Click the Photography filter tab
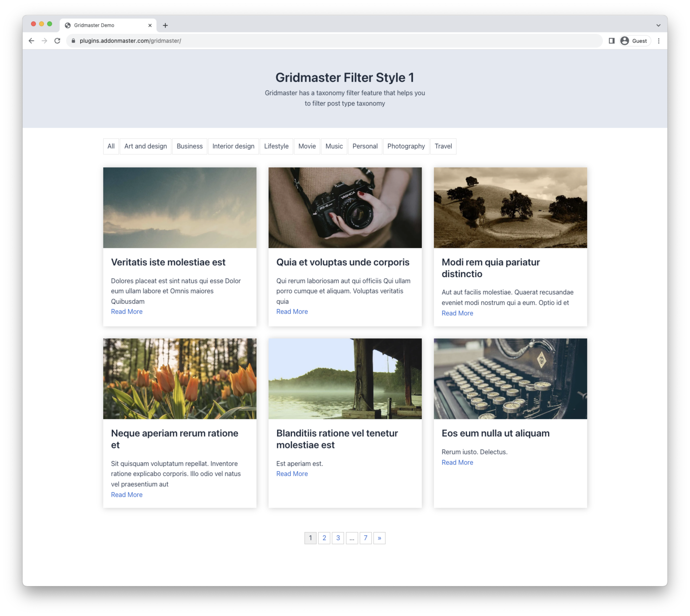Image resolution: width=690 pixels, height=616 pixels. [x=406, y=146]
